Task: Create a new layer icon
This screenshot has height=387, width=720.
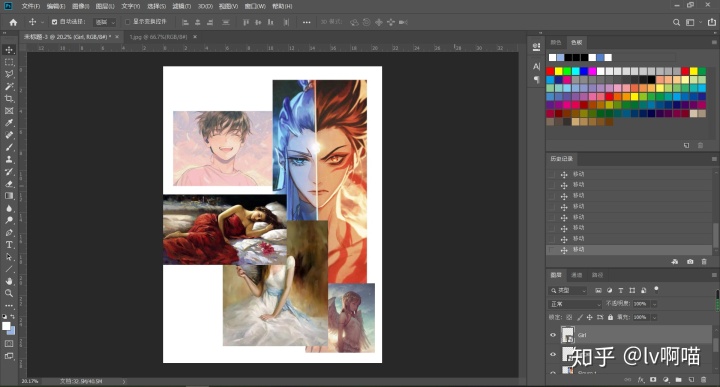Action: point(691,380)
